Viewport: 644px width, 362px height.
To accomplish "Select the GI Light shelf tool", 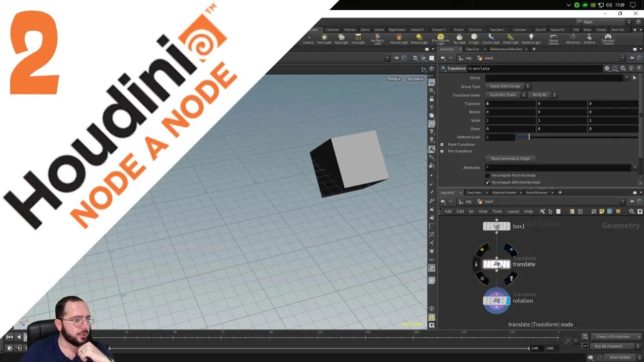I will coord(474,39).
